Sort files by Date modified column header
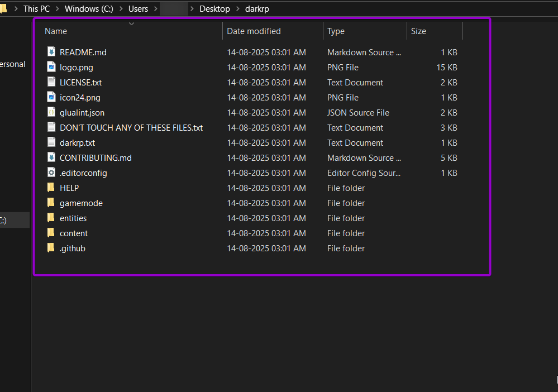Screen dimensions: 558x392 254,31
